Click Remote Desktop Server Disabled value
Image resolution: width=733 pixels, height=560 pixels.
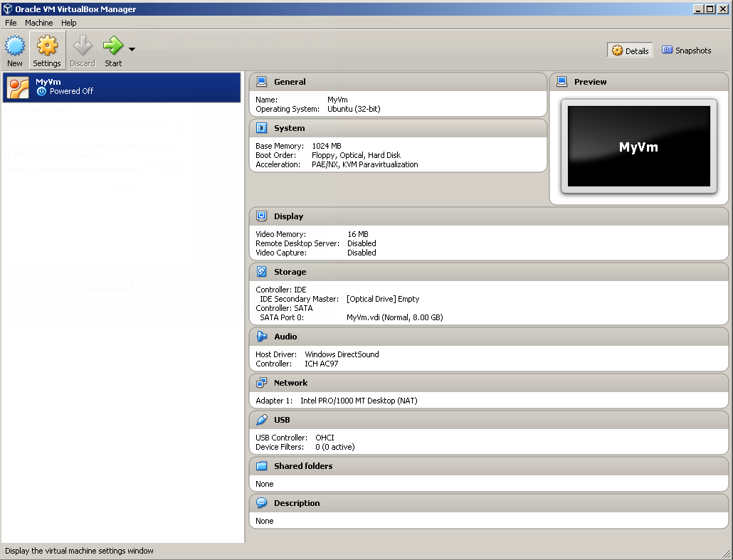362,243
